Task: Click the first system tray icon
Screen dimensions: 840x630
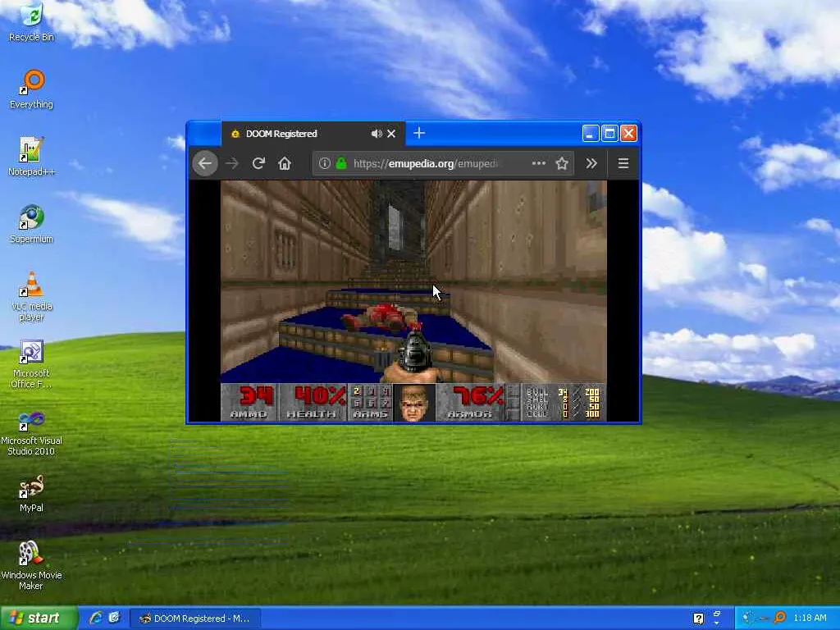Action: tap(748, 618)
